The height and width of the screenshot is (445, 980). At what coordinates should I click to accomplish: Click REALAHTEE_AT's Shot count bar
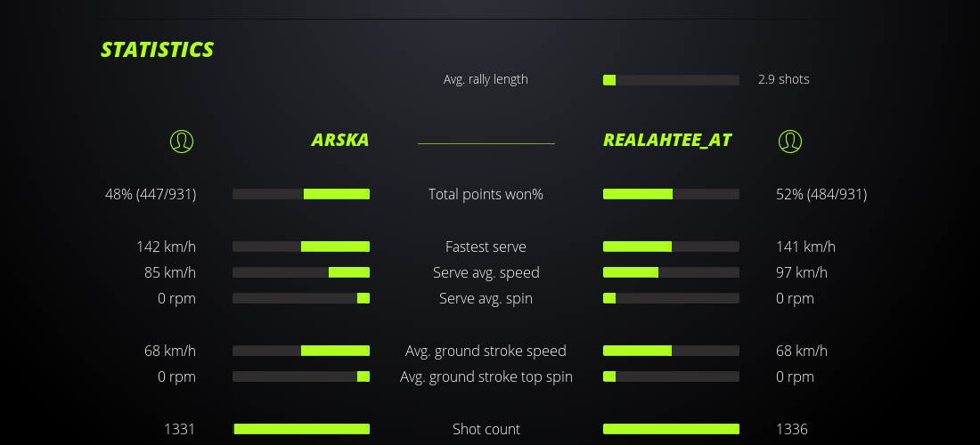point(671,429)
